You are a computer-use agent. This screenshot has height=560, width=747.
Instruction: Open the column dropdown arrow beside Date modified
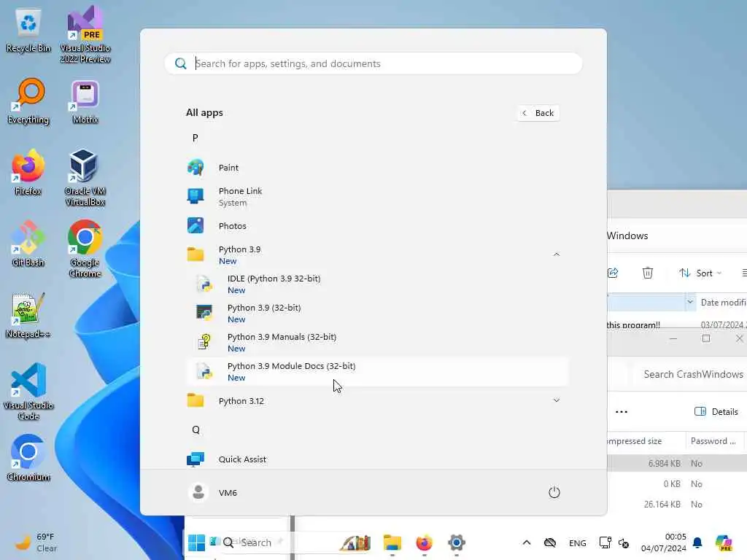pos(690,302)
